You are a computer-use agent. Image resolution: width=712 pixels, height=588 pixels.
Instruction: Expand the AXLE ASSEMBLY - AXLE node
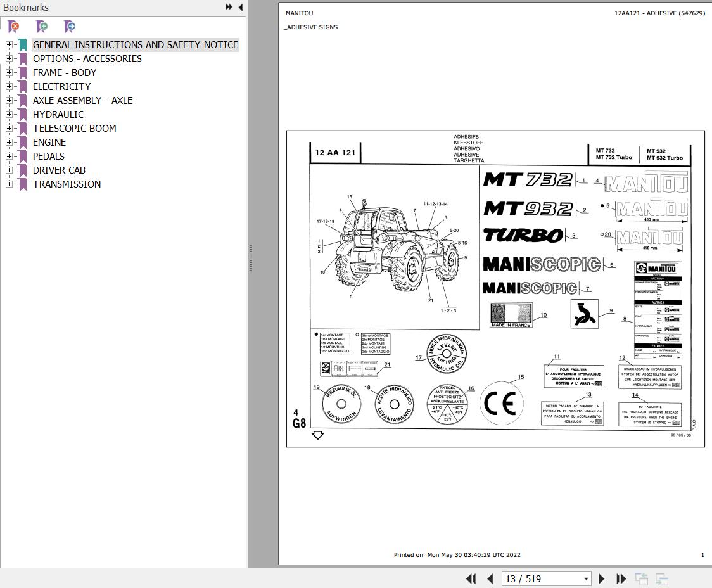pyautogui.click(x=9, y=100)
